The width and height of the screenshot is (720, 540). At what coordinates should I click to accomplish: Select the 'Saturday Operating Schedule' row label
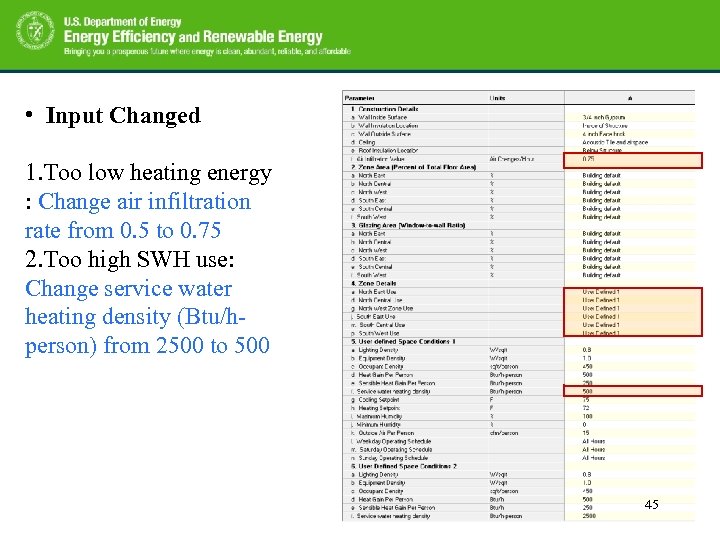coord(395,450)
